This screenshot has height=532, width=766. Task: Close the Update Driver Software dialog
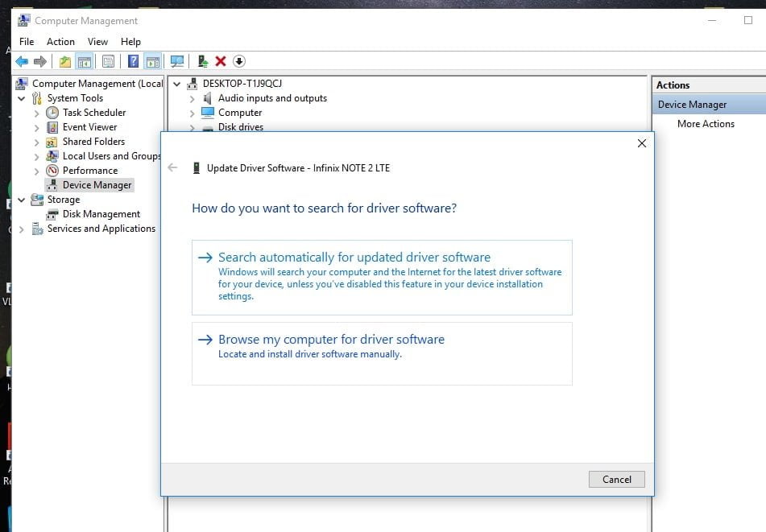(641, 143)
